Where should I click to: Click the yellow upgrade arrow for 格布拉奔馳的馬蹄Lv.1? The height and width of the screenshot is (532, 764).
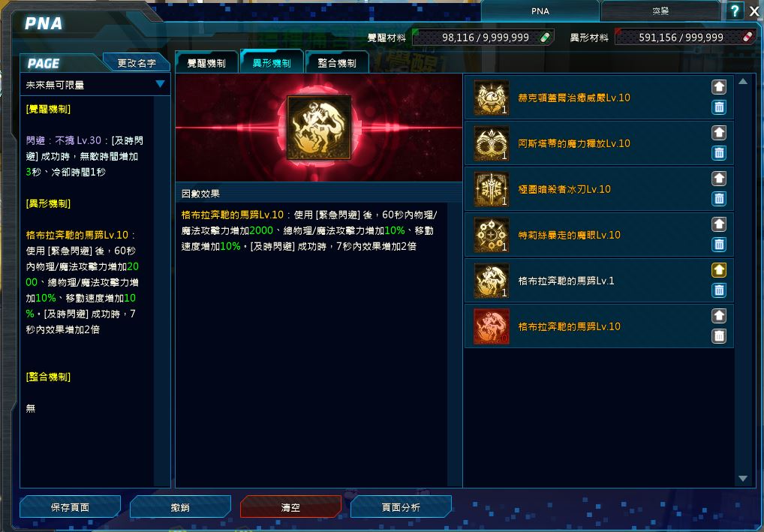point(719,270)
